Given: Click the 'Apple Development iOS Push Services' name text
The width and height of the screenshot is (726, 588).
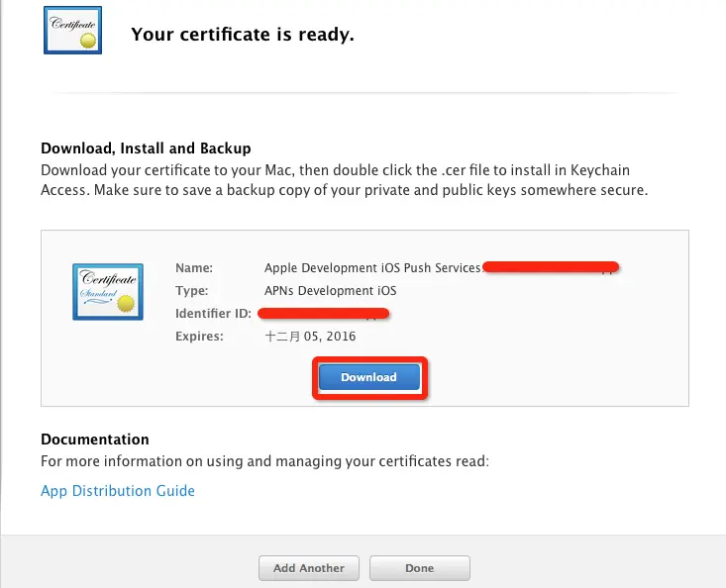Looking at the screenshot, I should 373,268.
